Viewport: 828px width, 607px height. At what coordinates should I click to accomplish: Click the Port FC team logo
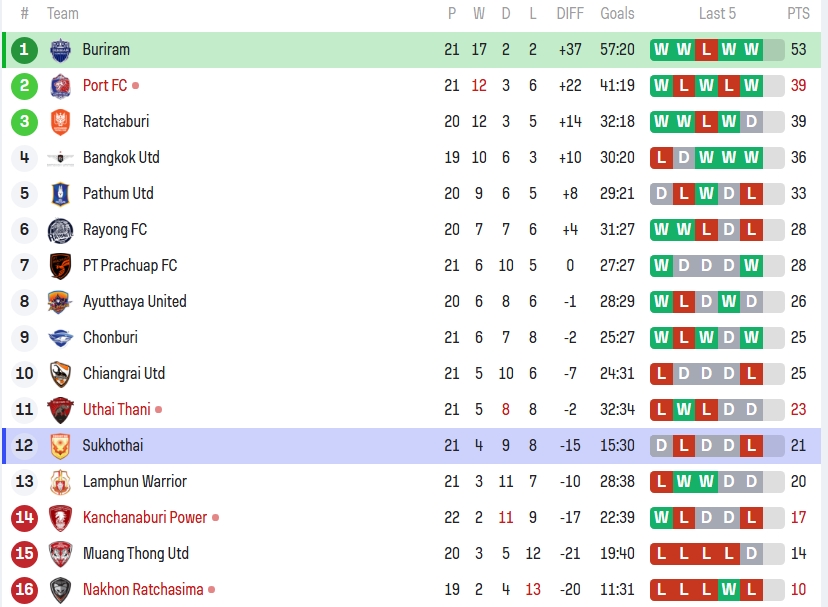point(60,86)
